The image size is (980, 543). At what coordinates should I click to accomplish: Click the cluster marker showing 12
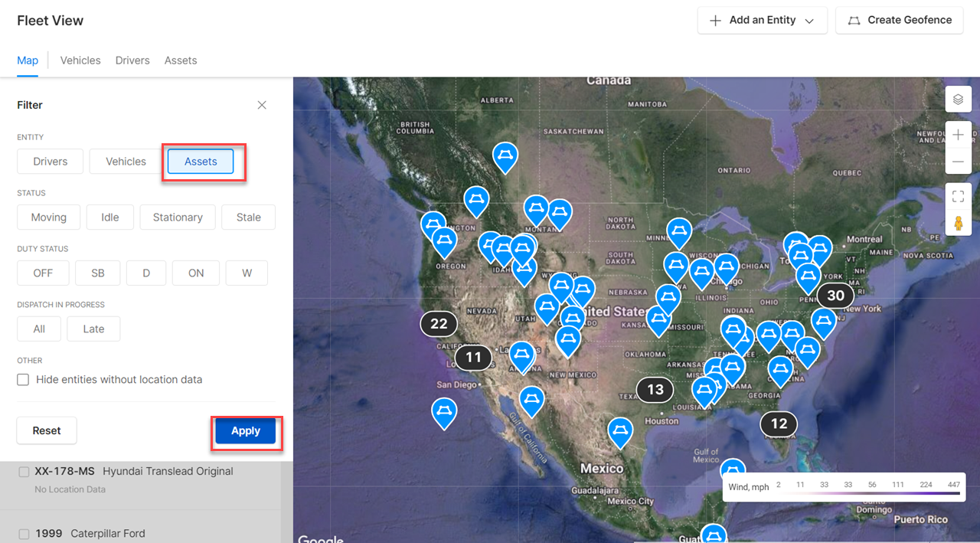(x=779, y=423)
